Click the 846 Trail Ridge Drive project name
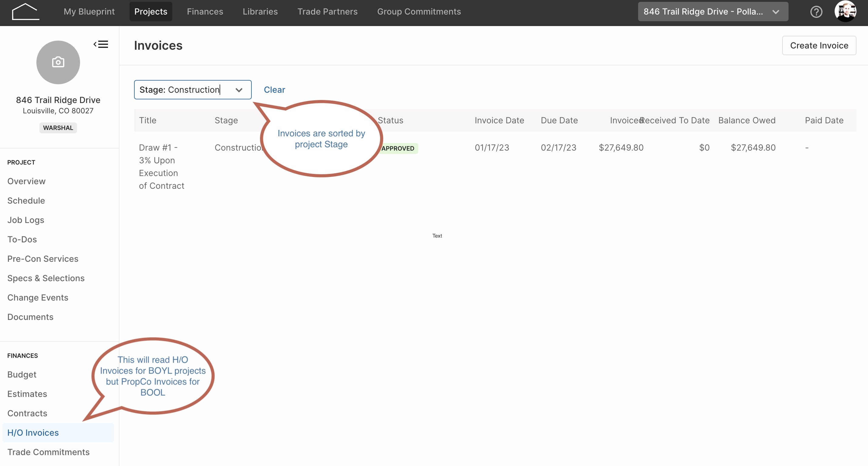868x466 pixels. pyautogui.click(x=58, y=100)
